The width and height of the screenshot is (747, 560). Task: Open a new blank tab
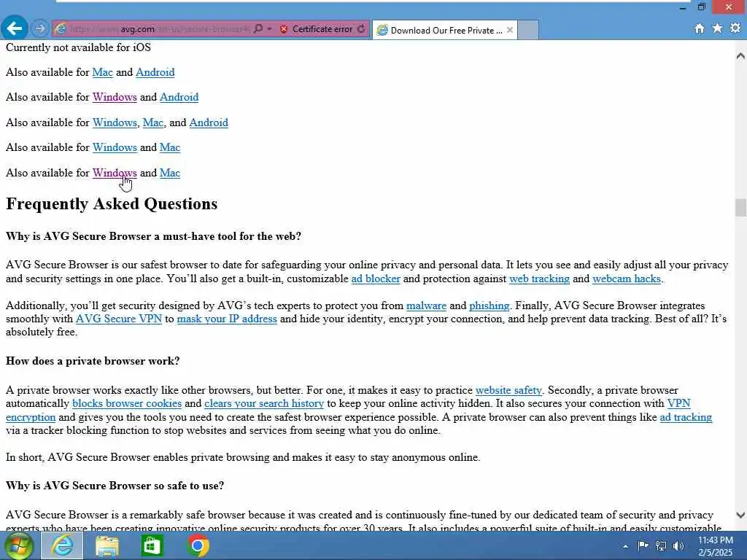point(528,30)
